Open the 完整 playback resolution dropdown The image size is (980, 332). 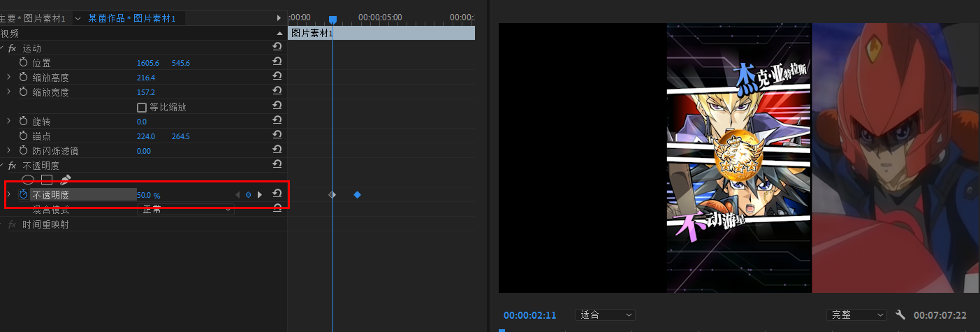pyautogui.click(x=856, y=315)
